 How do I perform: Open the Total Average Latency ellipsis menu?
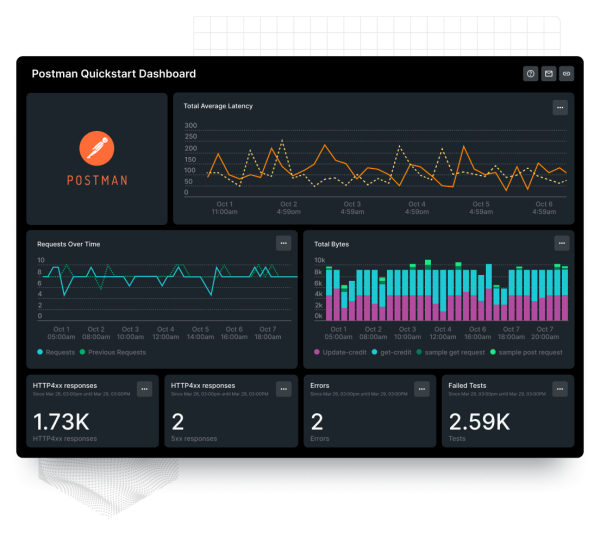(560, 108)
